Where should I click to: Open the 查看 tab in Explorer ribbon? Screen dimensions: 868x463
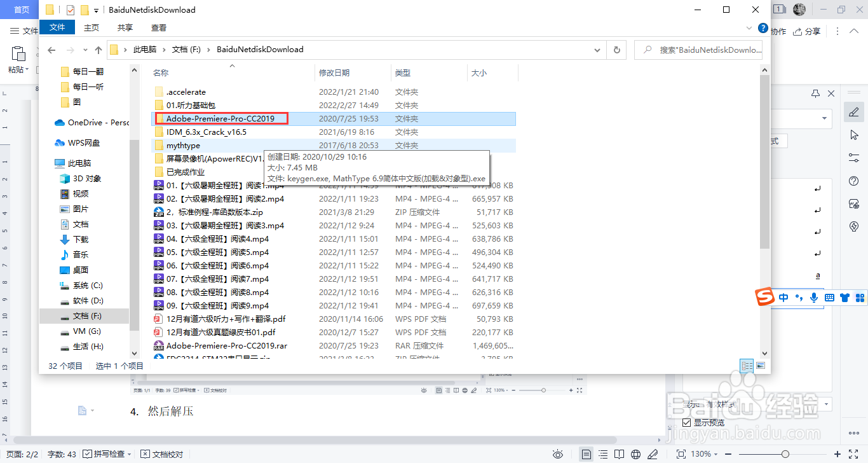coord(159,27)
